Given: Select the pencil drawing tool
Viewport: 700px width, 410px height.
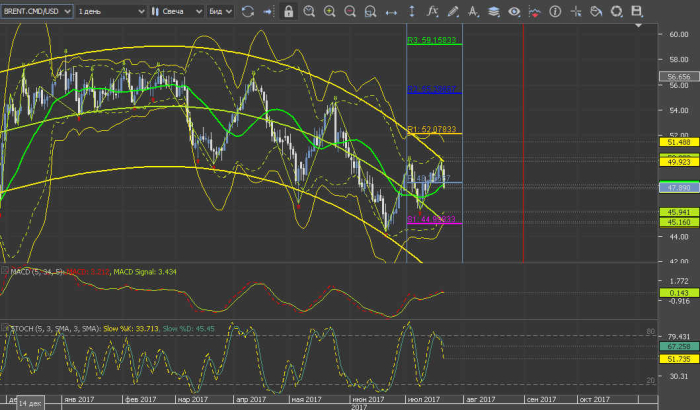Looking at the screenshot, I should (453, 11).
